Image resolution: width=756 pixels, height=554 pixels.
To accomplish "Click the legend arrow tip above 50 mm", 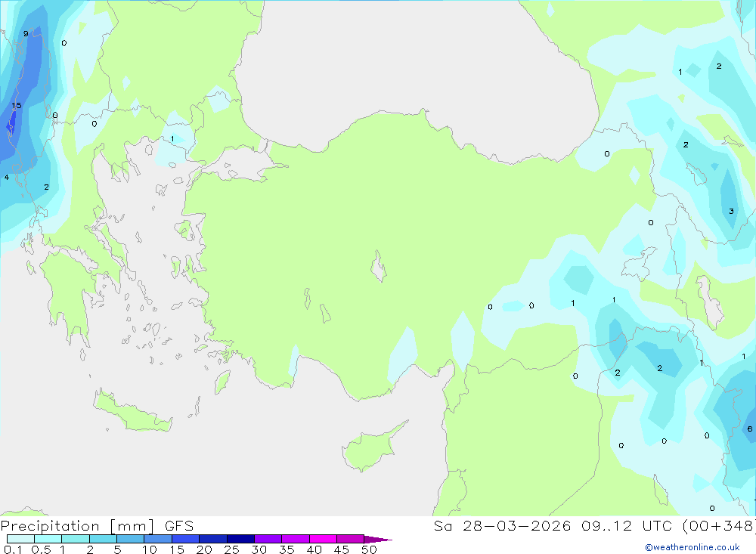I will pyautogui.click(x=378, y=540).
